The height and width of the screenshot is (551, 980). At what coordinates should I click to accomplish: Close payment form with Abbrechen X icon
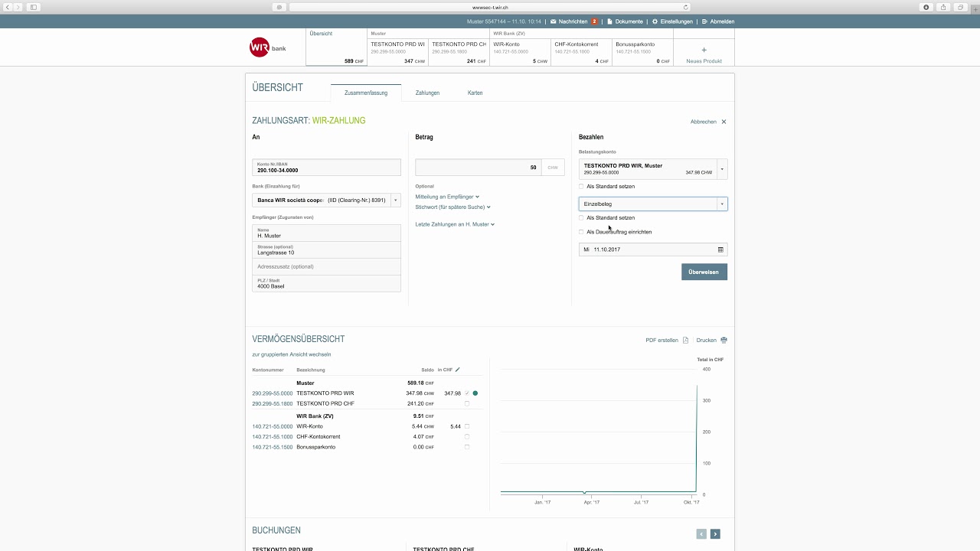click(x=724, y=122)
